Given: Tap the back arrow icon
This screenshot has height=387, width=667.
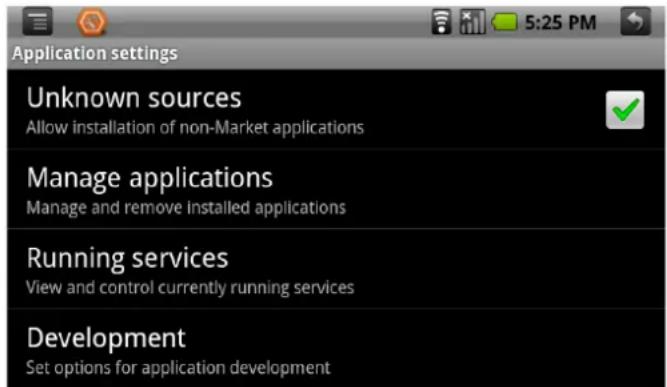Looking at the screenshot, I should [636, 21].
